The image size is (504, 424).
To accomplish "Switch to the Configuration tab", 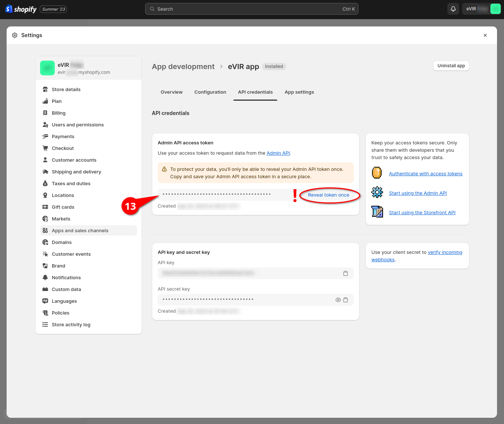I will (210, 92).
